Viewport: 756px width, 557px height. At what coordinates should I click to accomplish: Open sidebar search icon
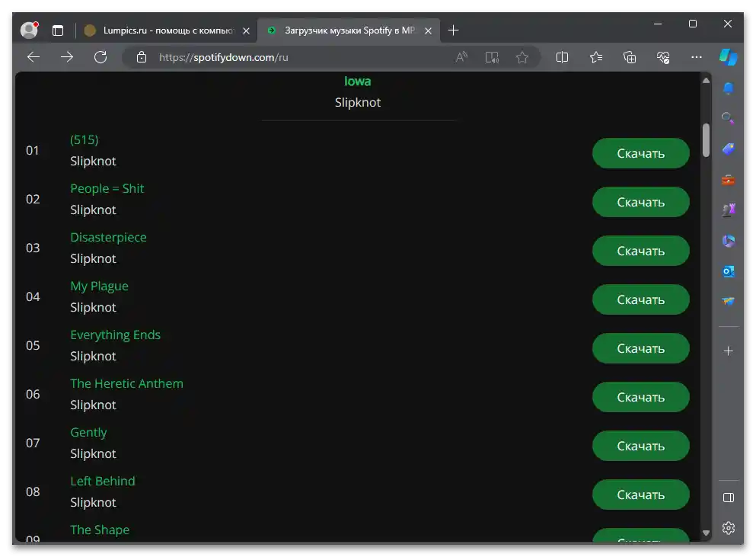pos(728,118)
